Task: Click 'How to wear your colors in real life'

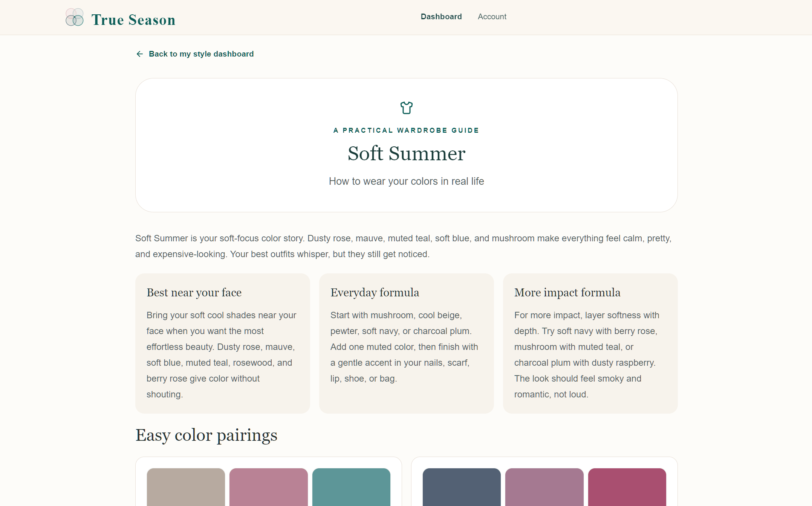Action: [407, 181]
